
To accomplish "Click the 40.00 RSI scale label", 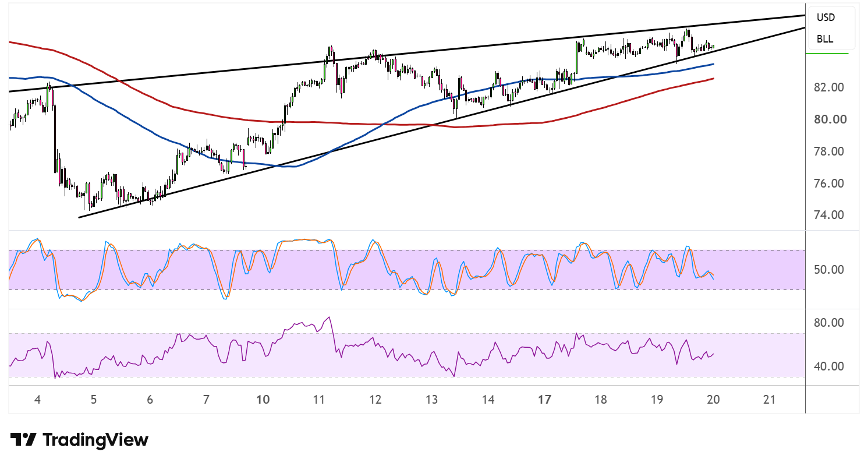I will (829, 366).
